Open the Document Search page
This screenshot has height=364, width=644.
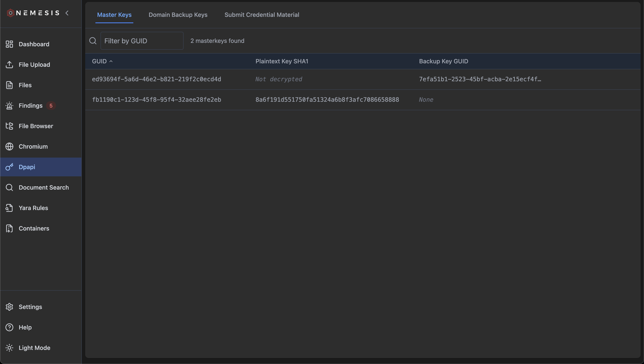[43, 187]
